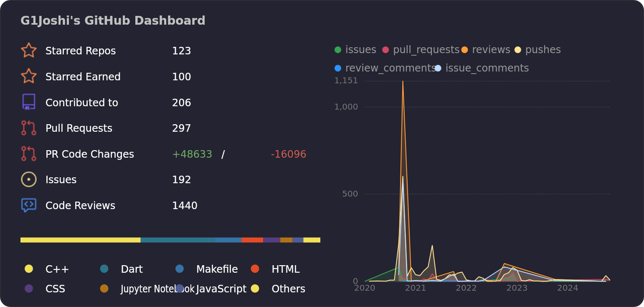Click the 2020 x-axis label
This screenshot has height=307, width=644.
coord(365,288)
